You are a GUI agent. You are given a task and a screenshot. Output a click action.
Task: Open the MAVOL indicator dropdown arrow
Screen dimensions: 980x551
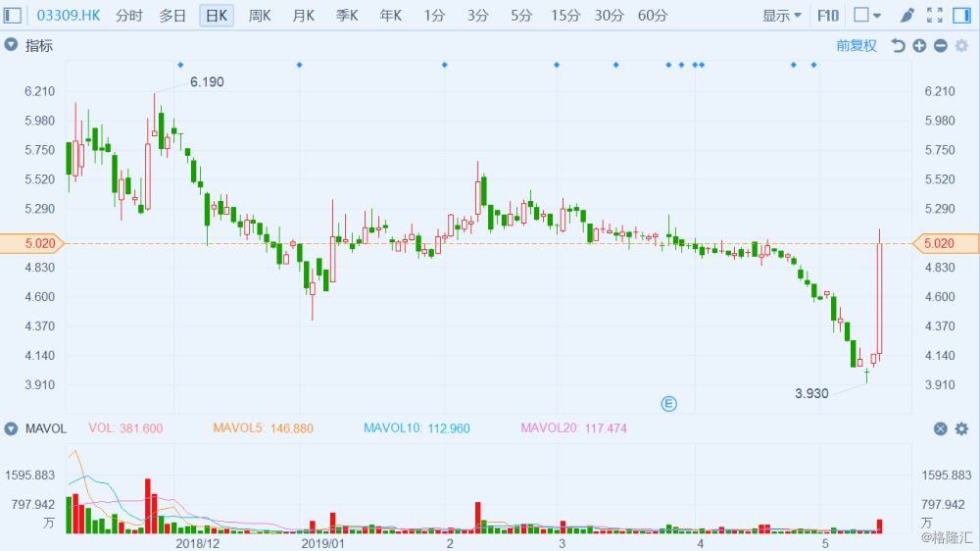coord(11,428)
